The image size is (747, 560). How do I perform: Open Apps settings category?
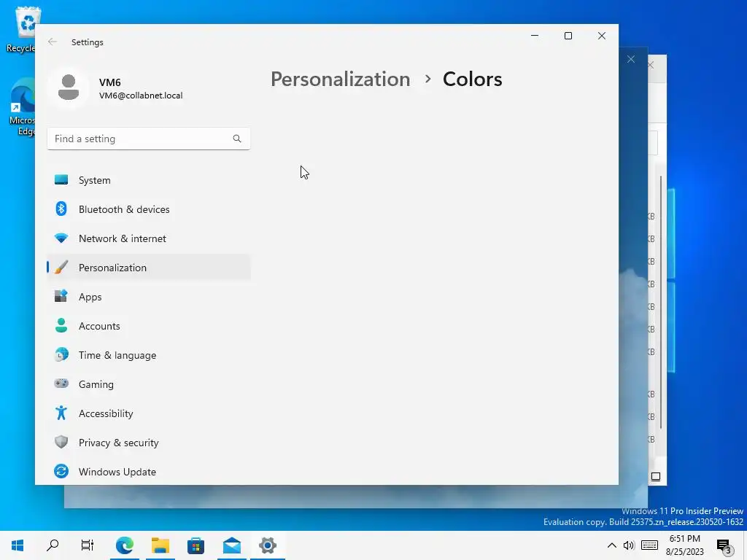point(149,297)
